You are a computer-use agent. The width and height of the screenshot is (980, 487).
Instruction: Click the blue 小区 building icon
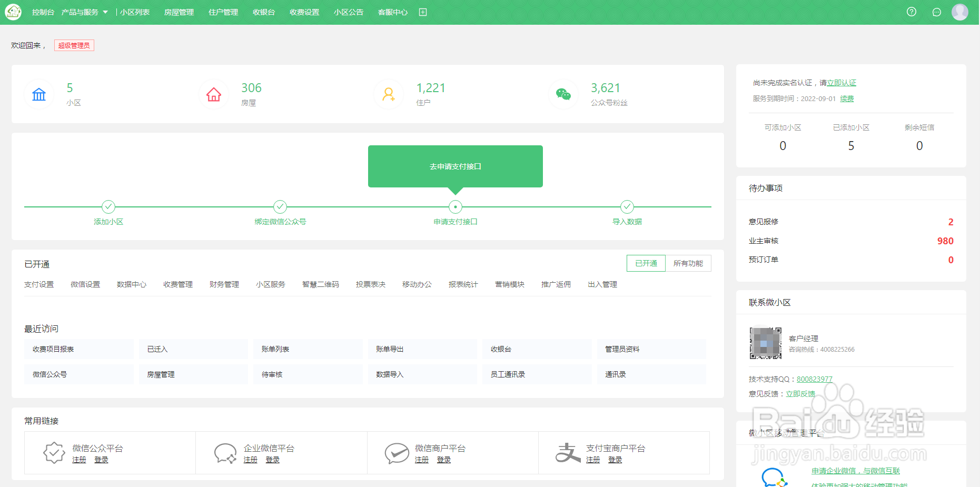tap(39, 95)
